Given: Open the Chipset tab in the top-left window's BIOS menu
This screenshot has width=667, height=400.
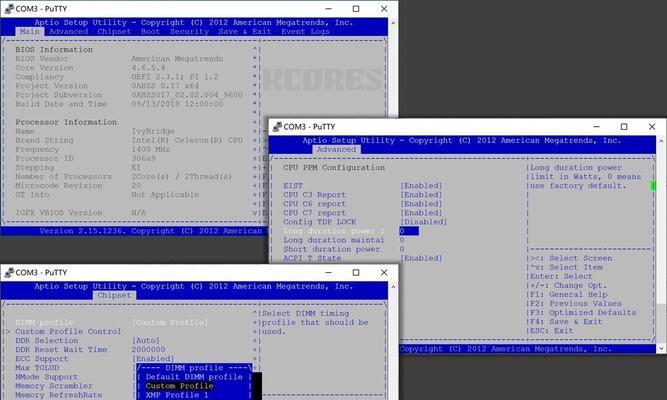Looking at the screenshot, I should (x=114, y=31).
